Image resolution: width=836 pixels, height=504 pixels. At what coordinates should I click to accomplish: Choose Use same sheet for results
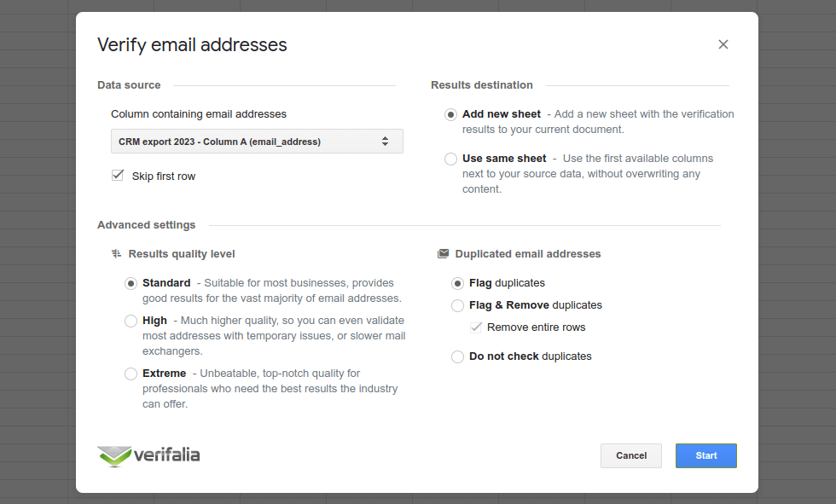pyautogui.click(x=450, y=159)
